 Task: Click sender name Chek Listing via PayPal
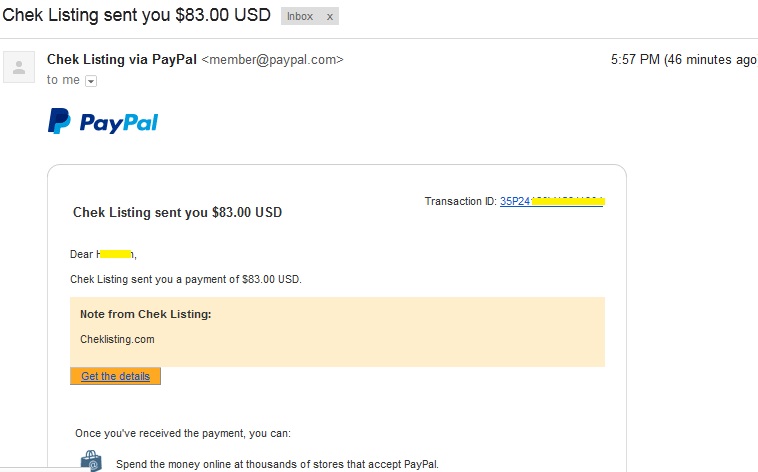122,60
